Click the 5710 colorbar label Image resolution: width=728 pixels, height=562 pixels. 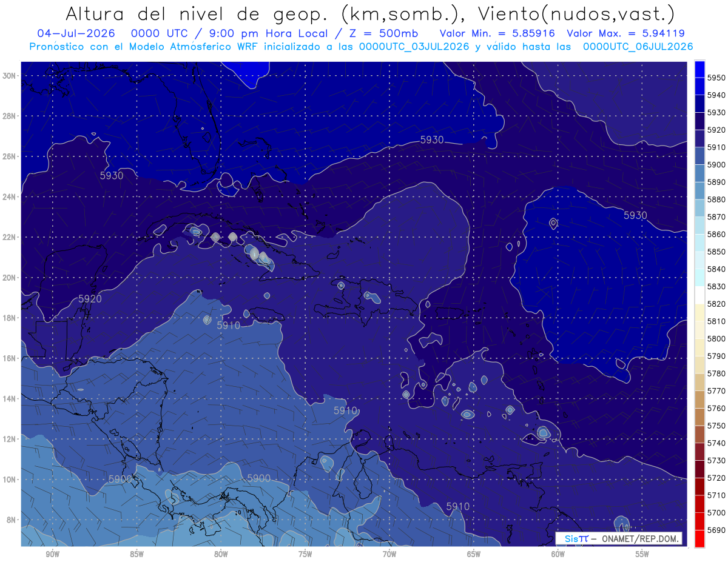pyautogui.click(x=716, y=495)
